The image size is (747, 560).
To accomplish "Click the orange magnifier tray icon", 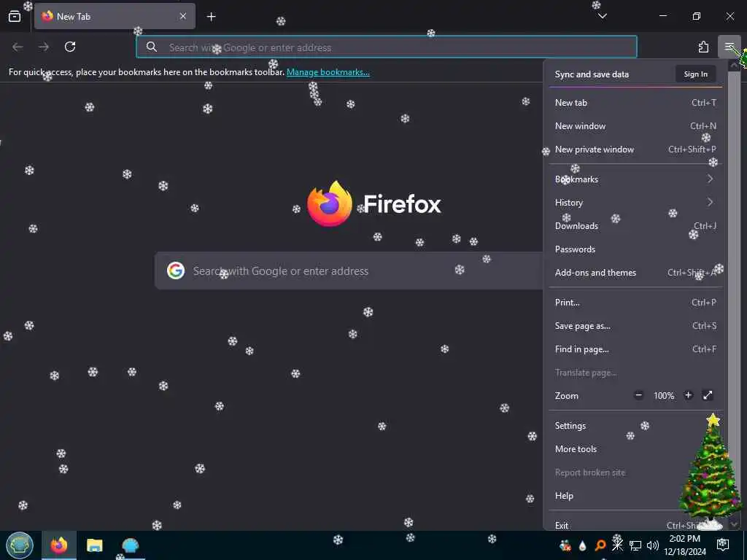I will pos(600,545).
